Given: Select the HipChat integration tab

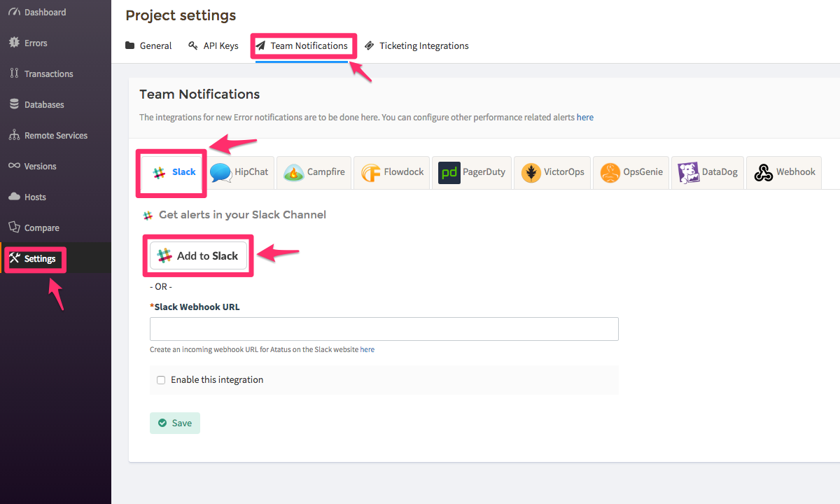Looking at the screenshot, I should [x=239, y=172].
